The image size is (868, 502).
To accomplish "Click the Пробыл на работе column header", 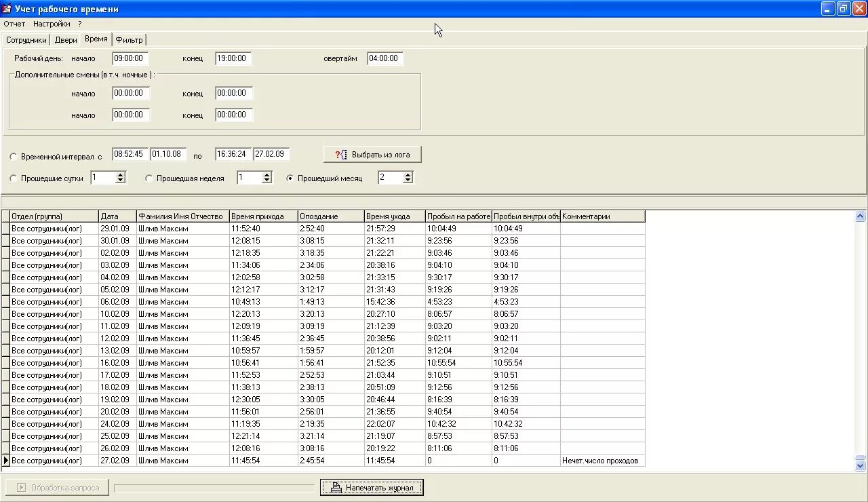I will tap(458, 216).
